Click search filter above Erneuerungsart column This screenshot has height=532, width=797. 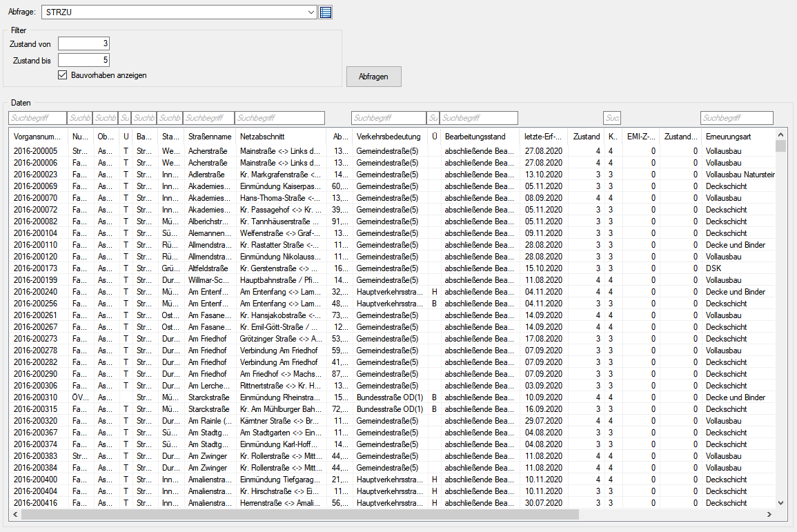coord(736,118)
